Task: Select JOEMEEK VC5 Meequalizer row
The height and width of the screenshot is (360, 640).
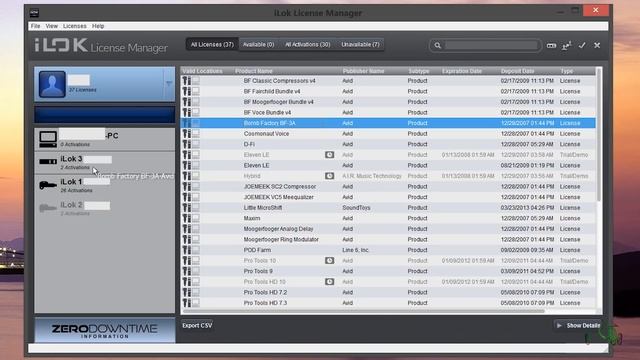Action: pyautogui.click(x=388, y=197)
